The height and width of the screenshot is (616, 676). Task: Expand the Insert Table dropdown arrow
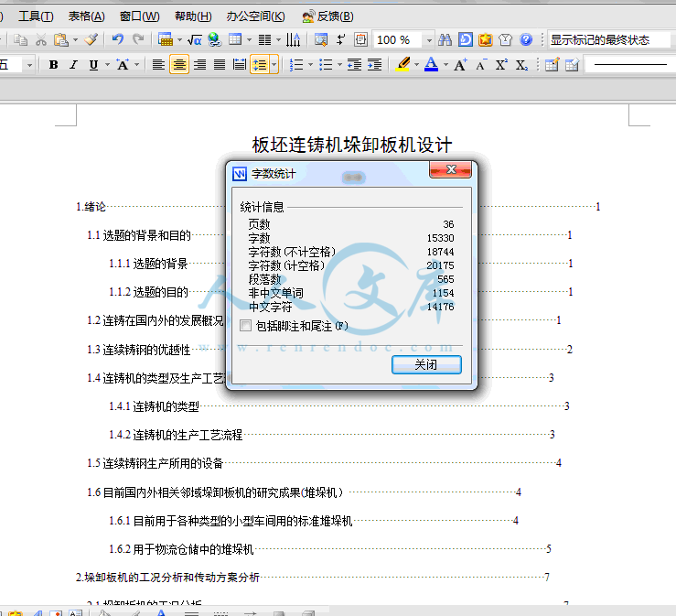[x=179, y=40]
